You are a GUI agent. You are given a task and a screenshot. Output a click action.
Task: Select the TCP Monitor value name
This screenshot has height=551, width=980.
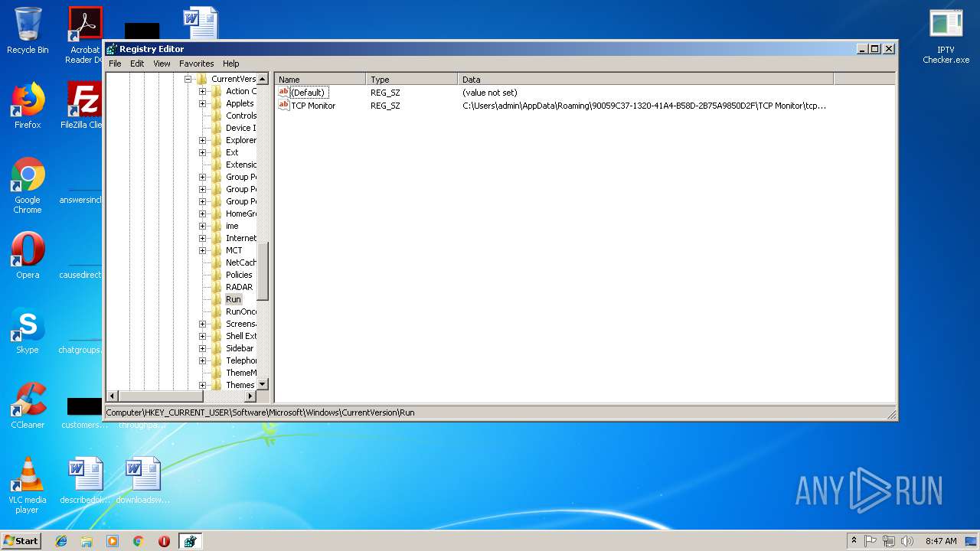pyautogui.click(x=313, y=105)
